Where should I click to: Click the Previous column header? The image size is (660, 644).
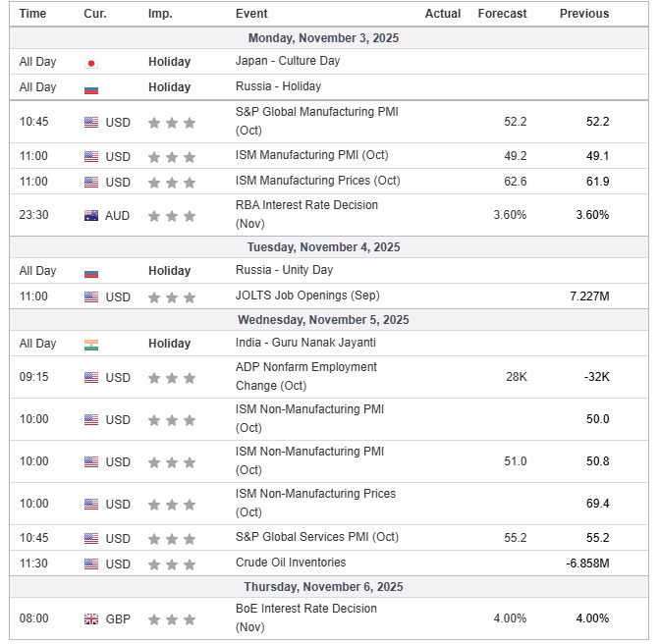pos(584,14)
